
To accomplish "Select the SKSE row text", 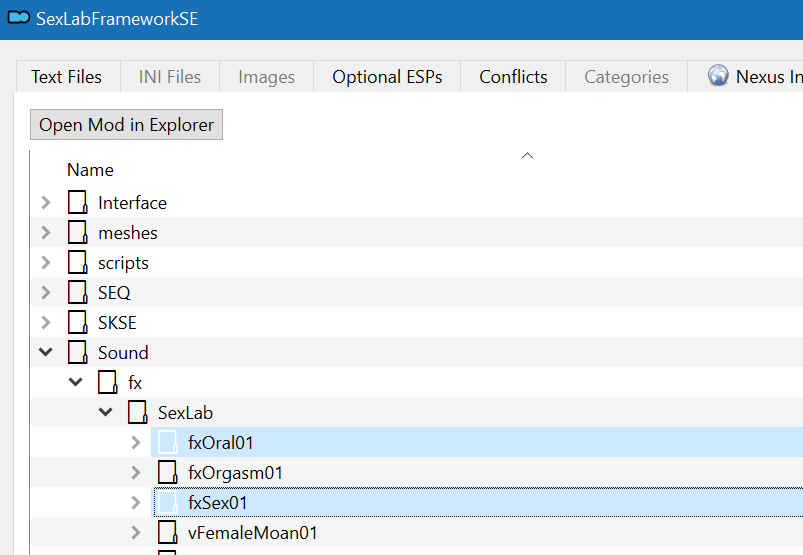I will pos(117,323).
